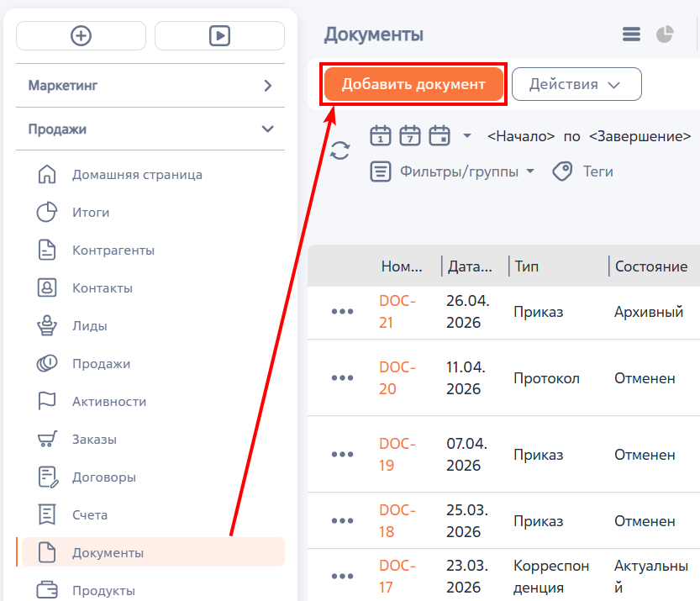The width and height of the screenshot is (700, 601).
Task: Open Заказы in sidebar
Action: [94, 440]
